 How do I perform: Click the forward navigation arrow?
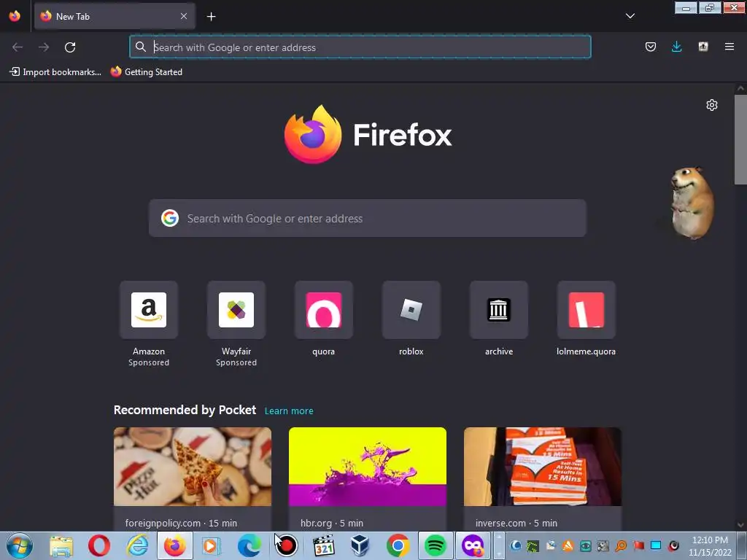click(44, 47)
